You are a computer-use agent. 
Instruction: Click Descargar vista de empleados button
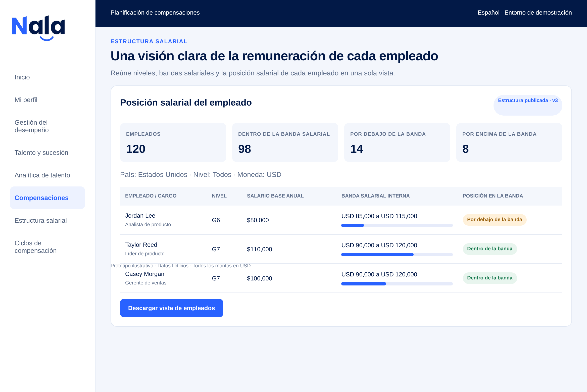point(172,308)
